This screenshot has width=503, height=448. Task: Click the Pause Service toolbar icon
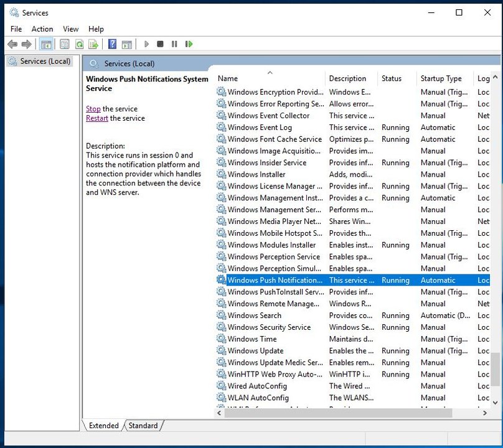pos(174,44)
